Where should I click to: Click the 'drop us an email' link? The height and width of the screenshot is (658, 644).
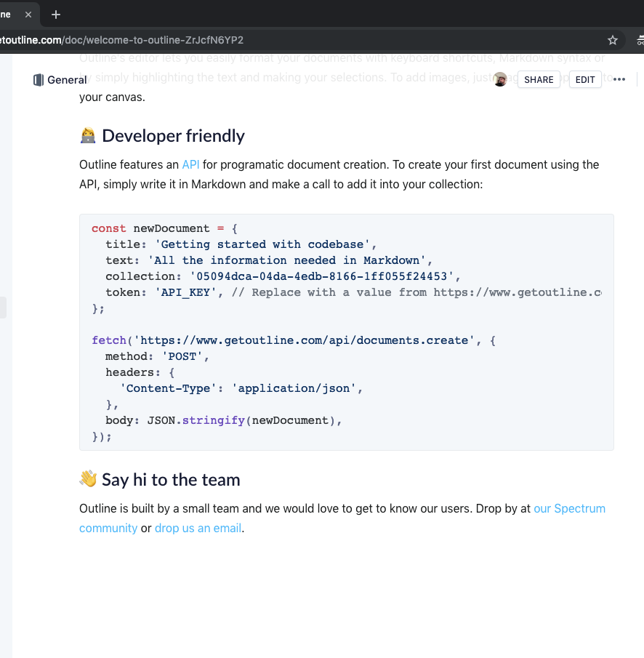[x=198, y=528]
